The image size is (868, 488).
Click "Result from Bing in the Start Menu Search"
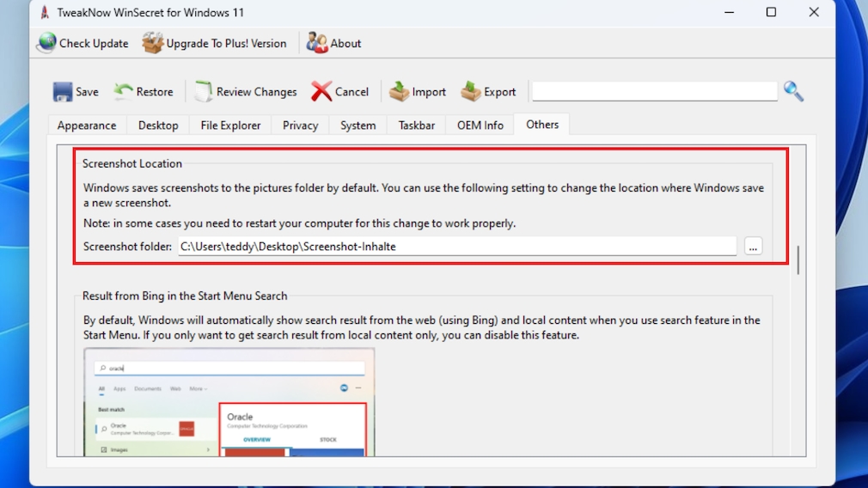[x=185, y=296]
